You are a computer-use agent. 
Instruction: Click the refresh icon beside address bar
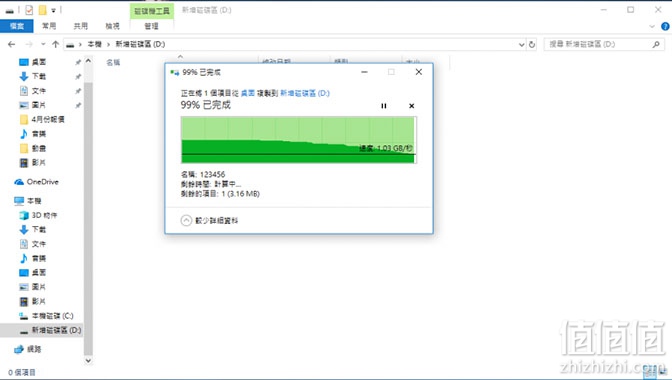point(532,44)
